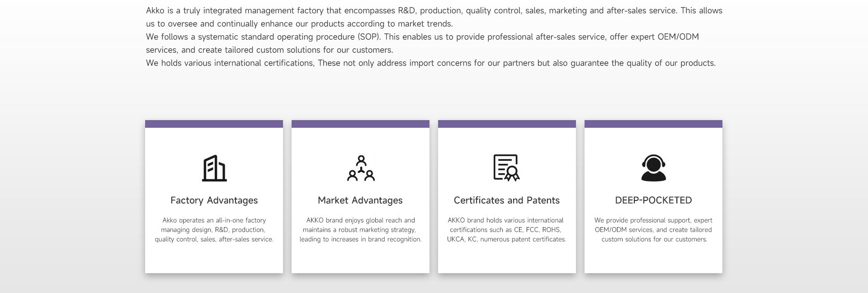The image size is (868, 293).
Task: Select the Market Advantages heading
Action: [360, 200]
